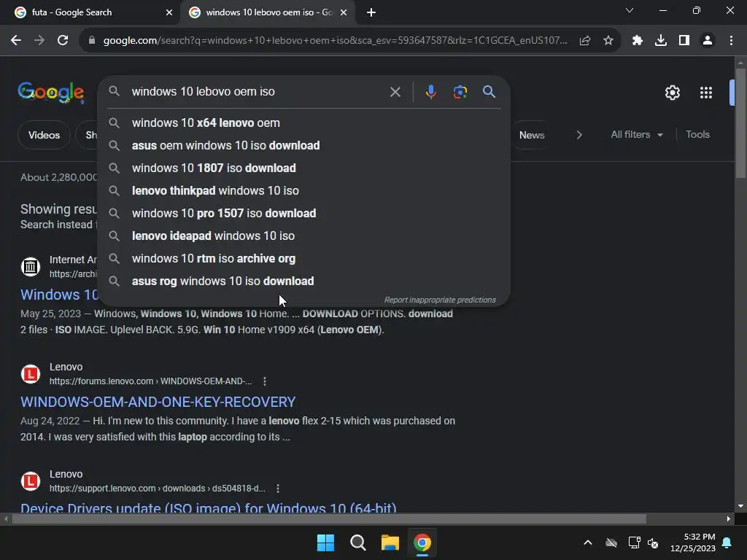This screenshot has width=747, height=560.
Task: Choose suggestion windows 10 pro 1507 iso download
Action: (304, 214)
